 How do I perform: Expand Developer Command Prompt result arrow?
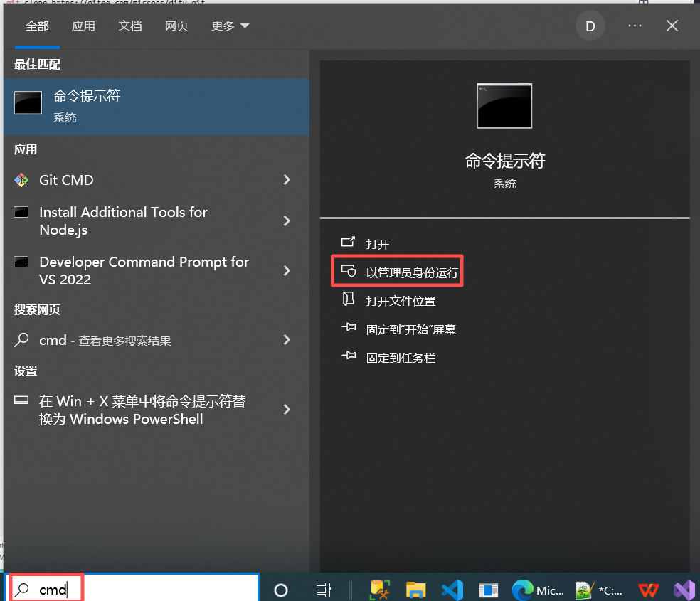pos(287,270)
